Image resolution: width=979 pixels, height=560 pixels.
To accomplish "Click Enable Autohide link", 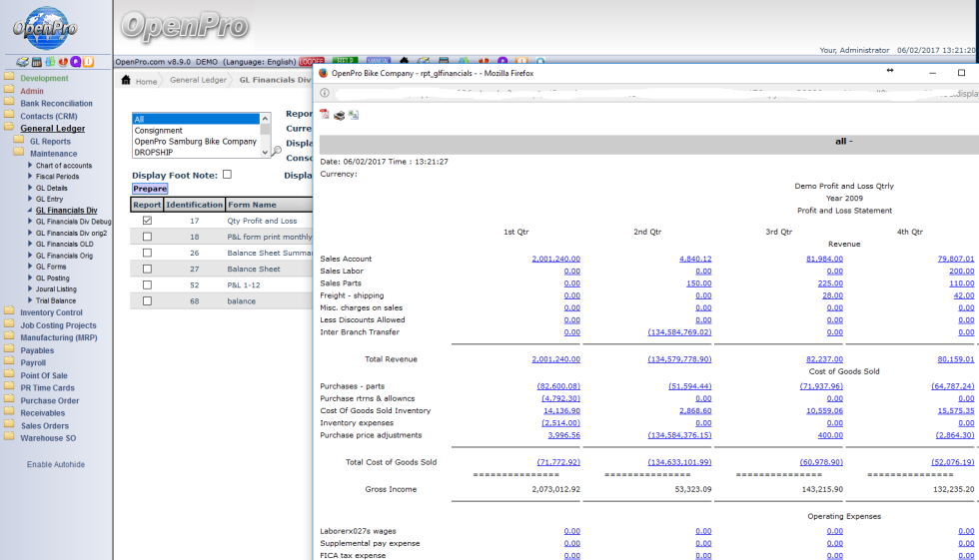I will 56,464.
